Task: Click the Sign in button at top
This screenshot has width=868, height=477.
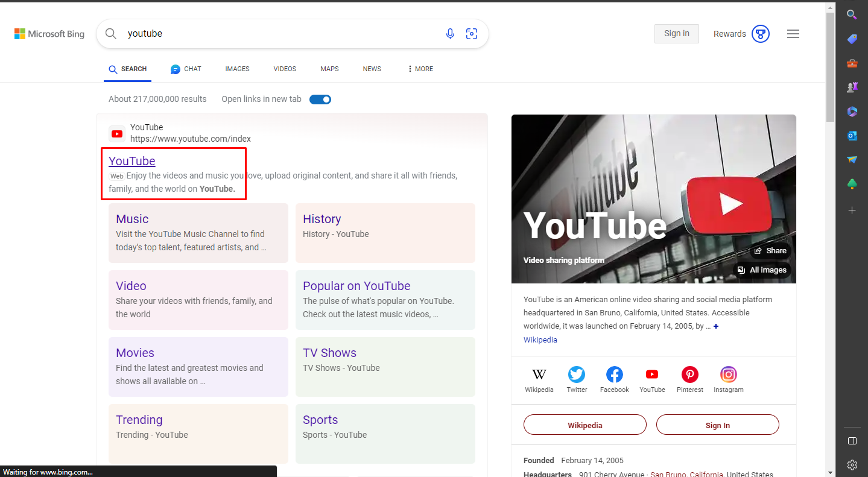Action: 677,34
